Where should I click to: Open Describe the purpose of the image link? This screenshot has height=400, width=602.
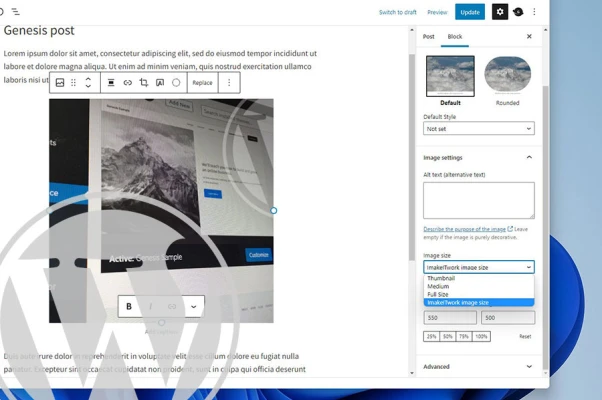pyautogui.click(x=465, y=229)
